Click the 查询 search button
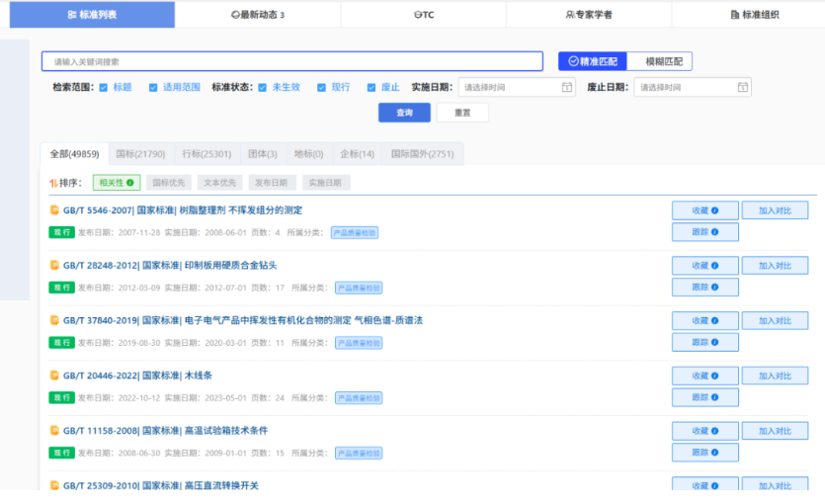Screen dimensions: 825x504 coord(405,113)
